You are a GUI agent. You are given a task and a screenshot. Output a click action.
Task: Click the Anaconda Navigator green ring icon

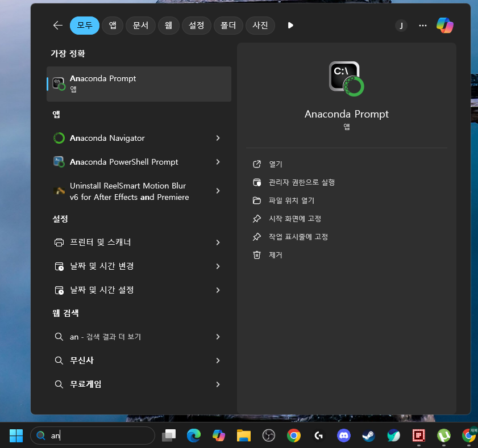(59, 138)
